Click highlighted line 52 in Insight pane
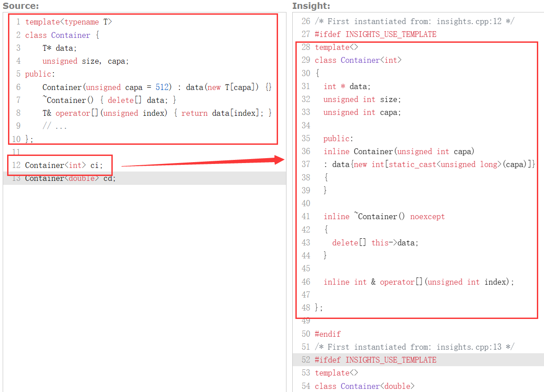The width and height of the screenshot is (544, 392). [x=375, y=360]
